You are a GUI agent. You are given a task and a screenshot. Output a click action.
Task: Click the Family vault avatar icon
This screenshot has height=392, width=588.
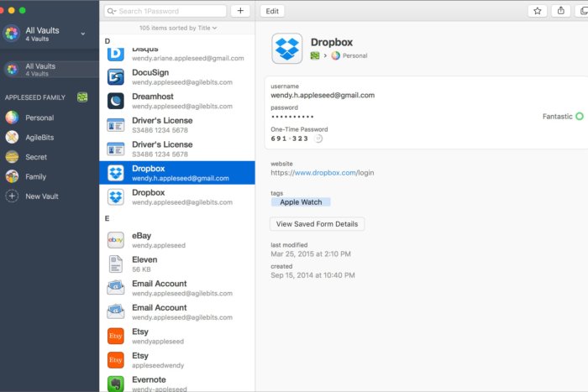pyautogui.click(x=12, y=176)
